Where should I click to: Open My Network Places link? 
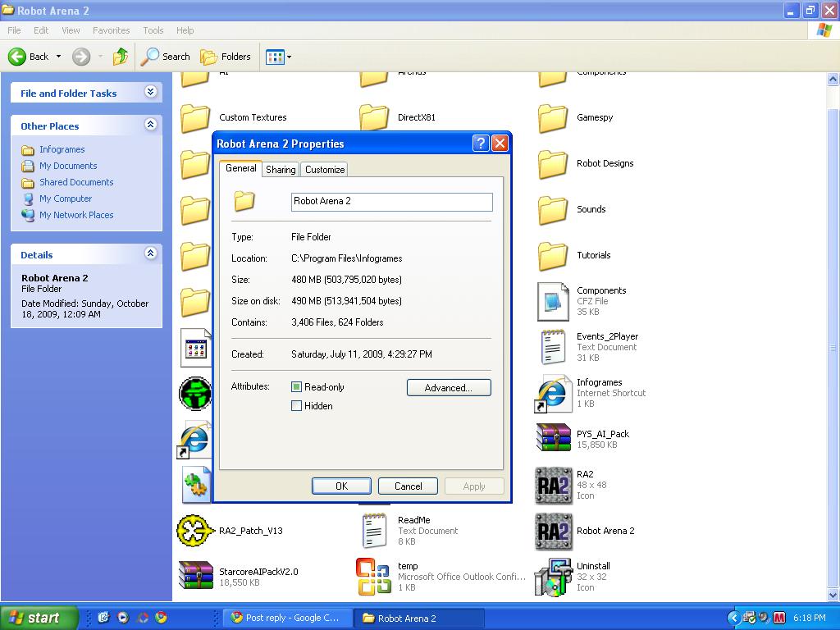click(x=76, y=215)
